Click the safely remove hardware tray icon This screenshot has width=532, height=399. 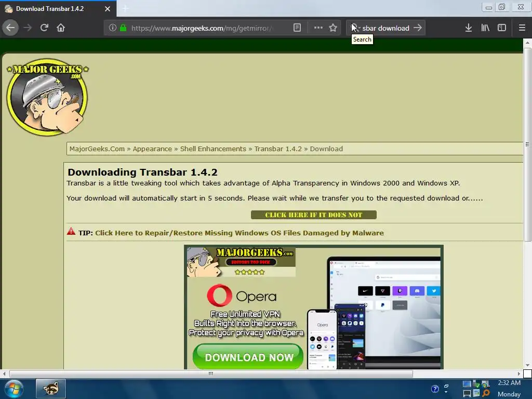pyautogui.click(x=476, y=384)
